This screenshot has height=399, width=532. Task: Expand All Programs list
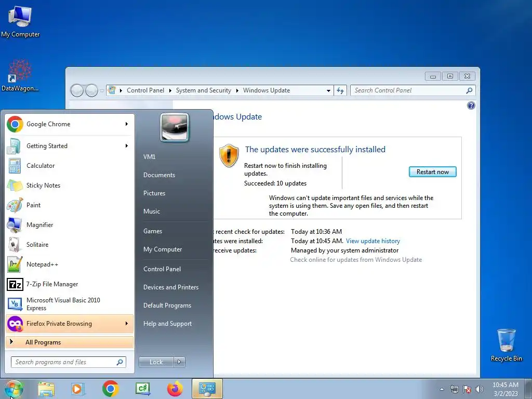pyautogui.click(x=70, y=342)
